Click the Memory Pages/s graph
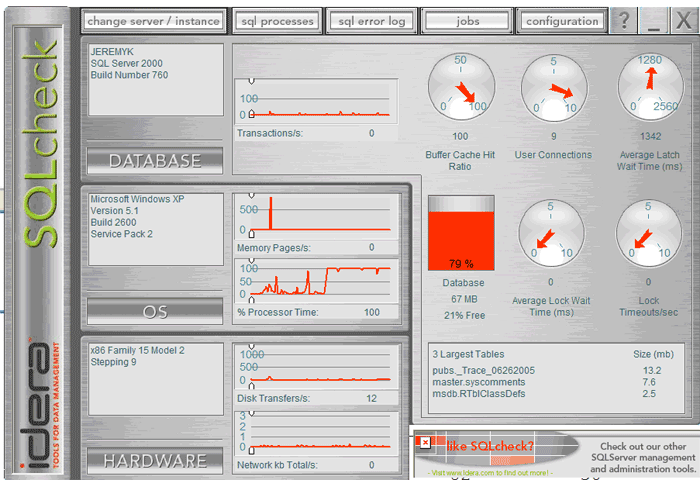This screenshot has width=700, height=480. (316, 216)
